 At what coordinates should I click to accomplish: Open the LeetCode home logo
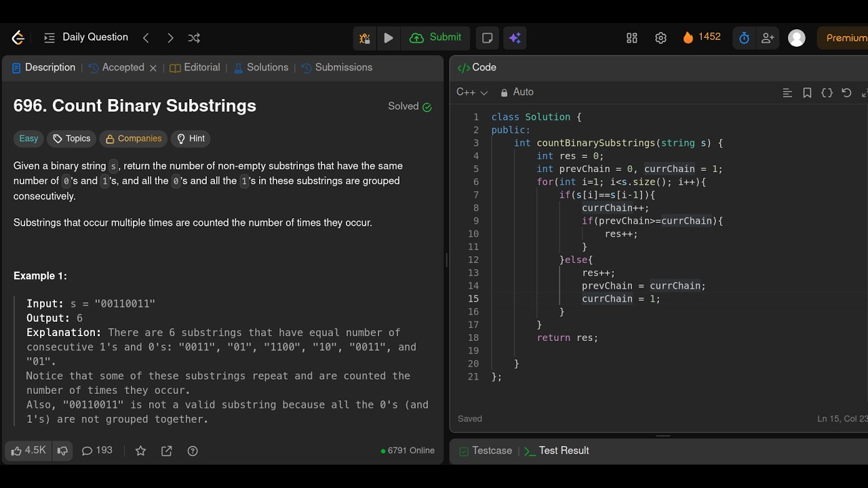[18, 38]
